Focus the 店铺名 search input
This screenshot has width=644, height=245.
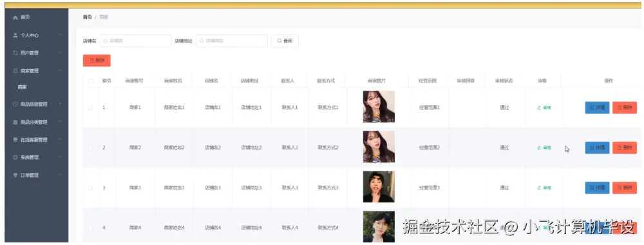135,41
